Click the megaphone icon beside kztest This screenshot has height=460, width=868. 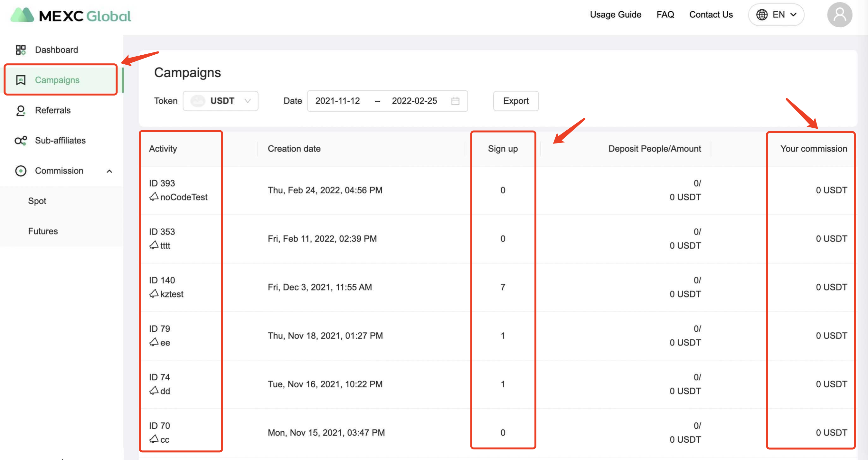click(154, 294)
